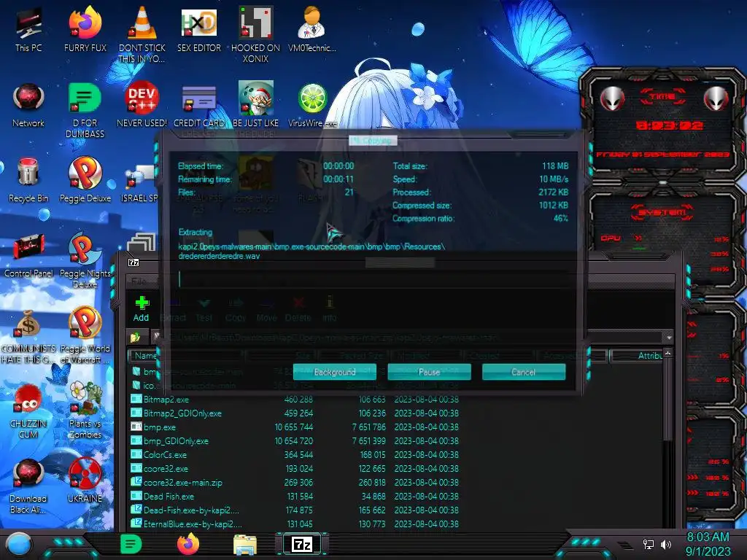Click the 7z icon in window title
Viewport: 747px width, 560px height.
tap(134, 262)
